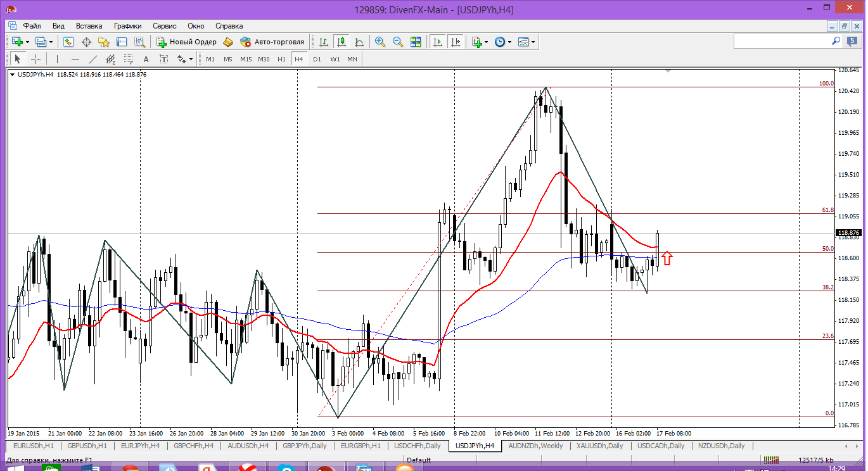The image size is (868, 471).
Task: Zoom in on the chart
Action: coord(380,42)
